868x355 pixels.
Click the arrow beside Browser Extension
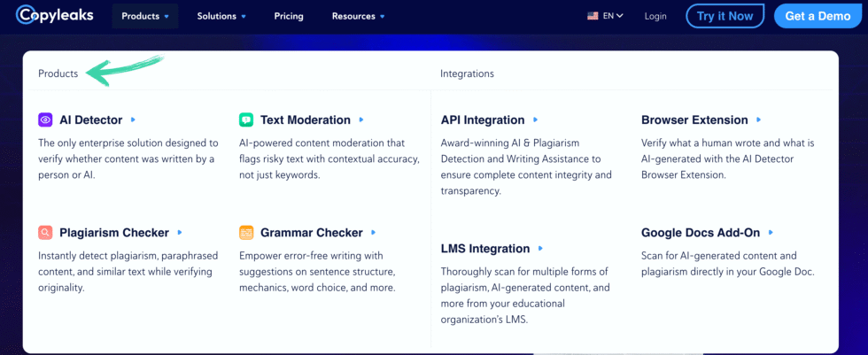pos(759,120)
